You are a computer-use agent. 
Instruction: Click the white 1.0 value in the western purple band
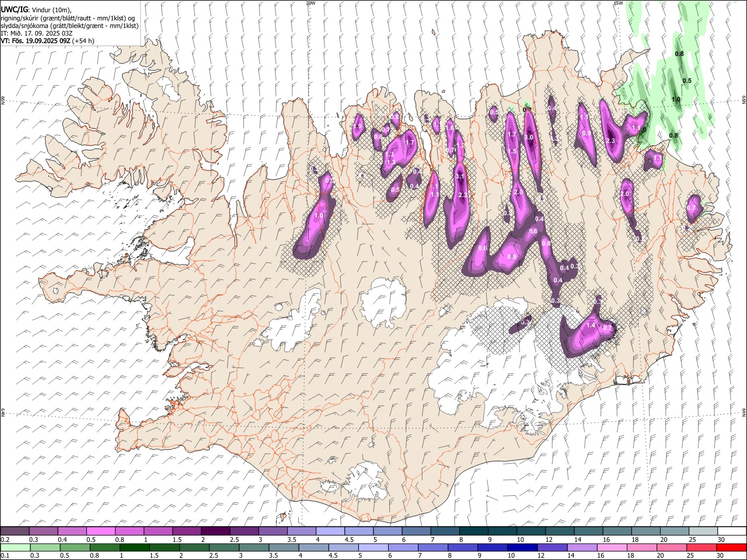319,216
